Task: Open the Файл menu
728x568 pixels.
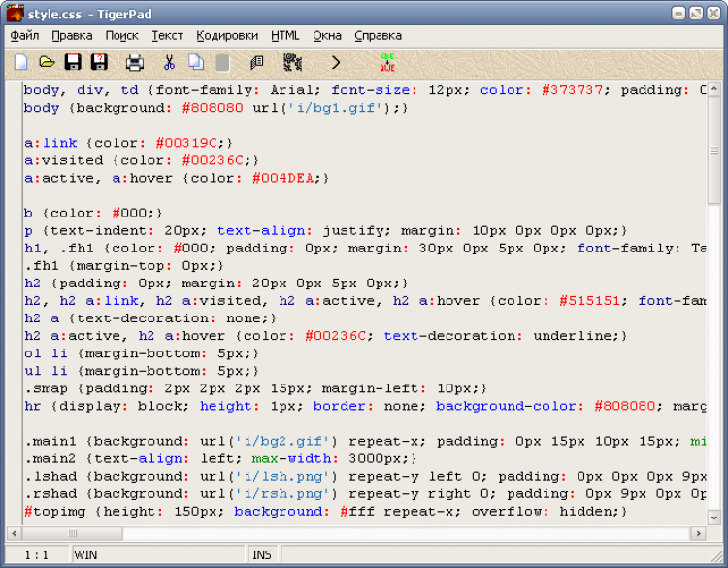Action: pyautogui.click(x=24, y=36)
